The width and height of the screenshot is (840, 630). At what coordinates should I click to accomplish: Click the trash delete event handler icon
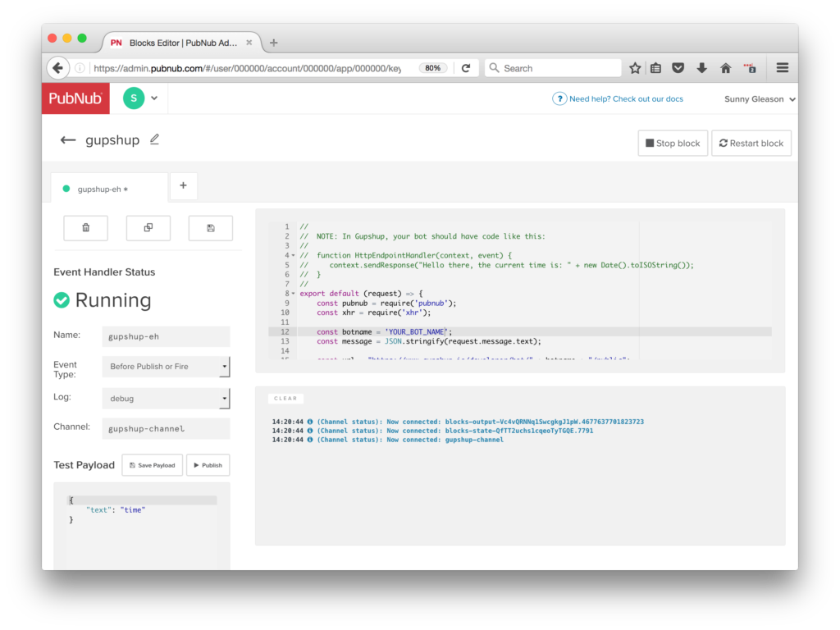[x=86, y=228]
